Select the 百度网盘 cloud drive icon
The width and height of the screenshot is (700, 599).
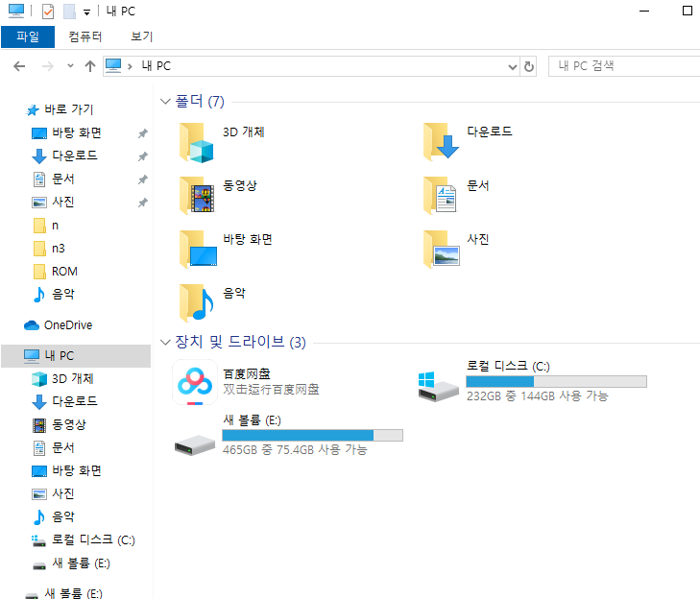click(x=195, y=382)
